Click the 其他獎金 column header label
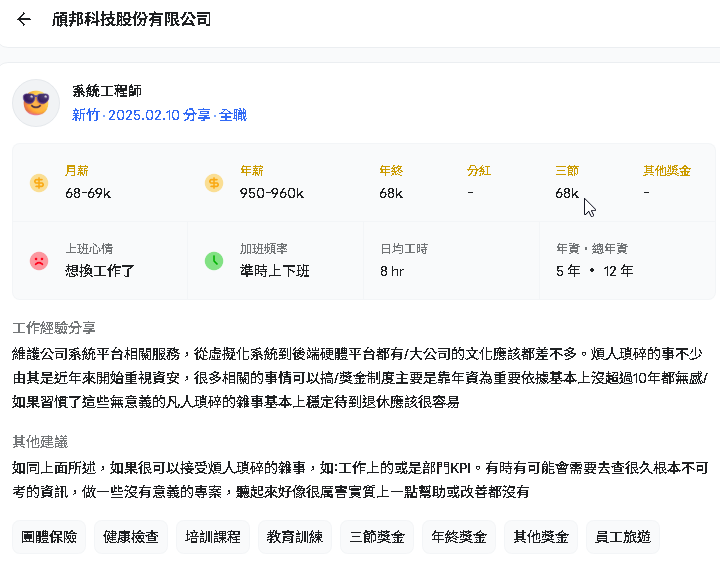The image size is (720, 569). click(667, 171)
